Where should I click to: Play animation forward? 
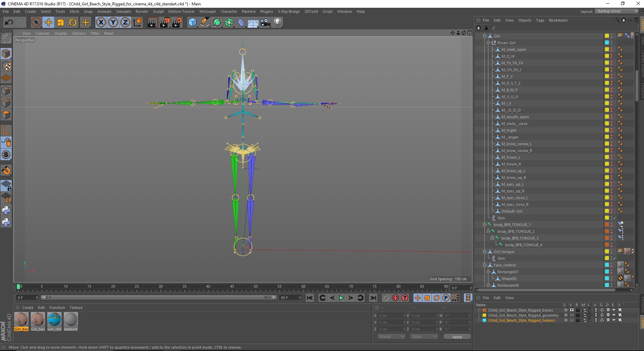pyautogui.click(x=341, y=298)
